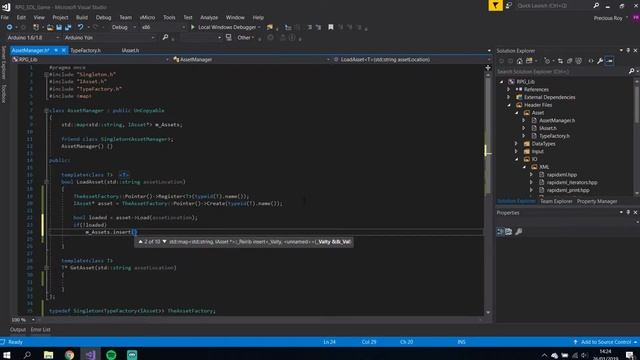Open the LoadAsset member navigation dropdown
Viewport: 640px width, 360px height.
click(411, 60)
